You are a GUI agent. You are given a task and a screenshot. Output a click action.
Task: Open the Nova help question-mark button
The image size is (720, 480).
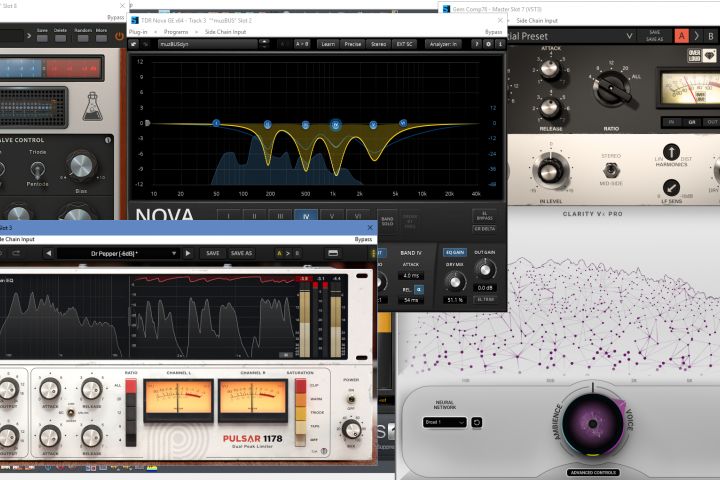pos(476,44)
